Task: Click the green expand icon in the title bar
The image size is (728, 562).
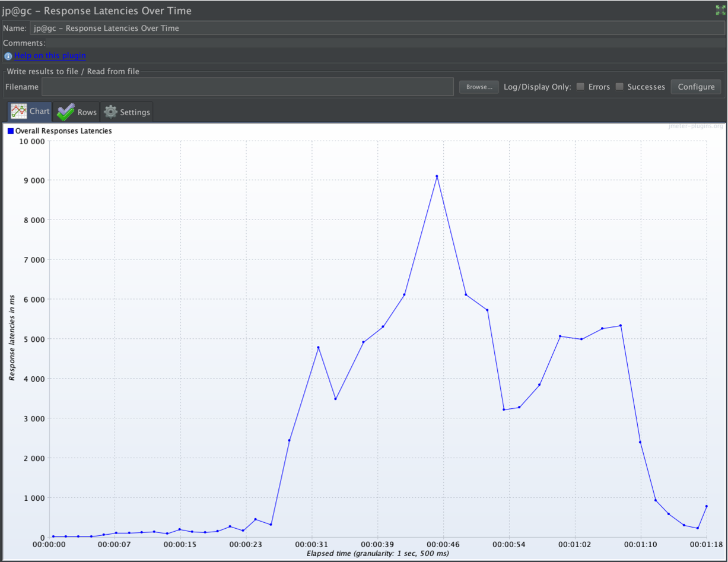Action: 720,10
